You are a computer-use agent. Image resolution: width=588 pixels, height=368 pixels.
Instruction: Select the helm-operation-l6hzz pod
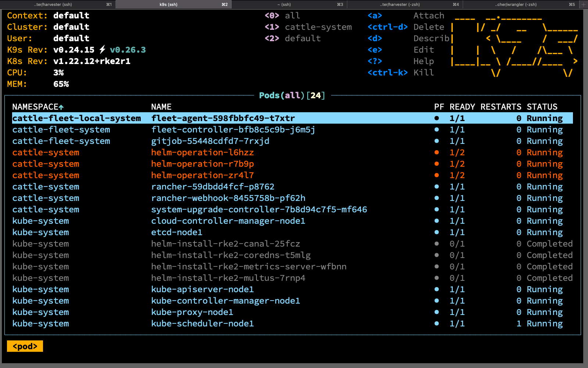click(202, 152)
